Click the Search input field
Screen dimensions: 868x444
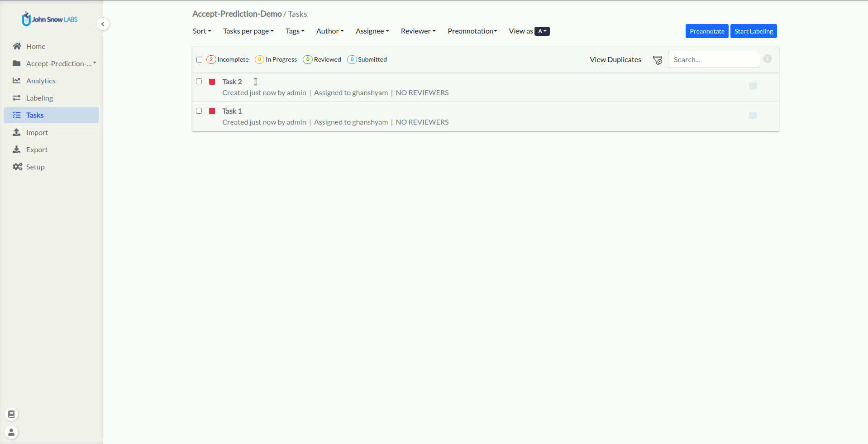pos(714,59)
